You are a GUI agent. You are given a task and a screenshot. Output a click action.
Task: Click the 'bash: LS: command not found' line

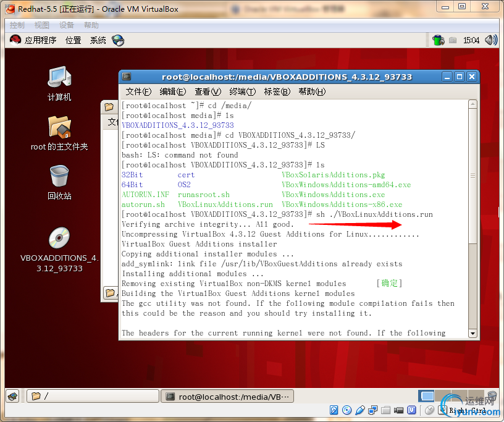[x=180, y=155]
